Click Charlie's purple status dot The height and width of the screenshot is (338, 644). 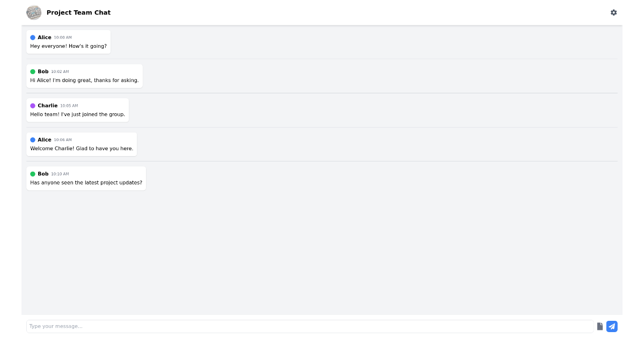(x=33, y=106)
